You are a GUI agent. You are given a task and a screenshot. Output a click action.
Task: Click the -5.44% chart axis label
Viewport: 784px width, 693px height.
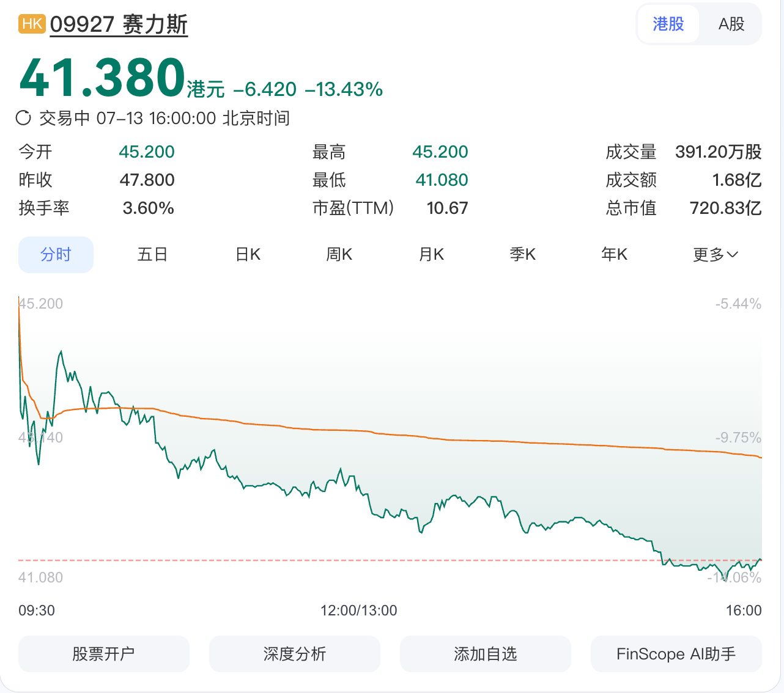click(738, 304)
